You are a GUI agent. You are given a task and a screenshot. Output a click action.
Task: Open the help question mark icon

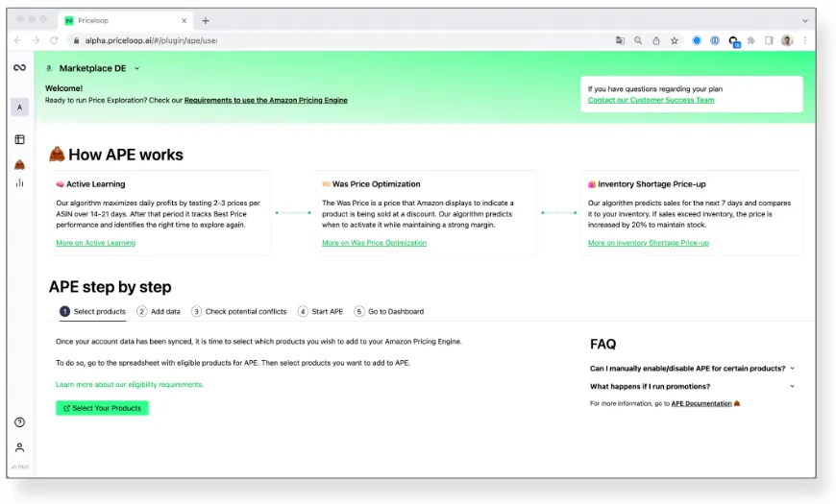coord(20,422)
